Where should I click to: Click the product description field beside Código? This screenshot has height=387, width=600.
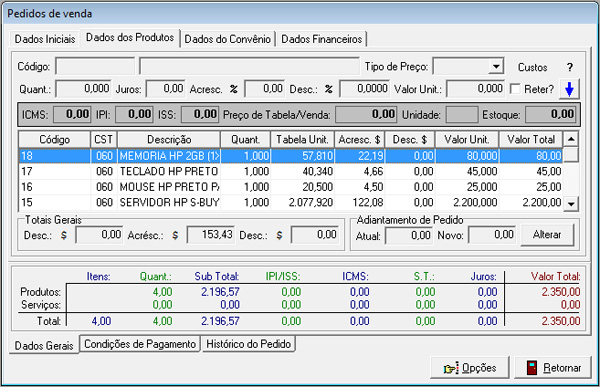(249, 66)
